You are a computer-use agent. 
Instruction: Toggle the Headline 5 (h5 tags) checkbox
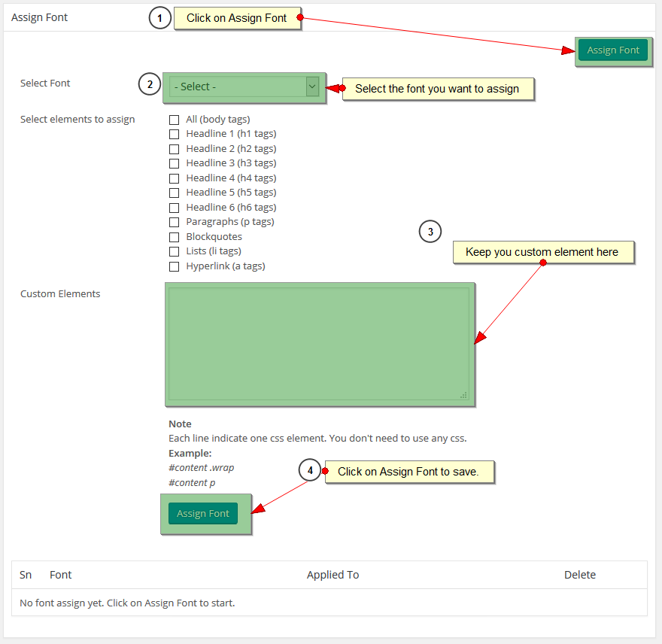point(174,193)
